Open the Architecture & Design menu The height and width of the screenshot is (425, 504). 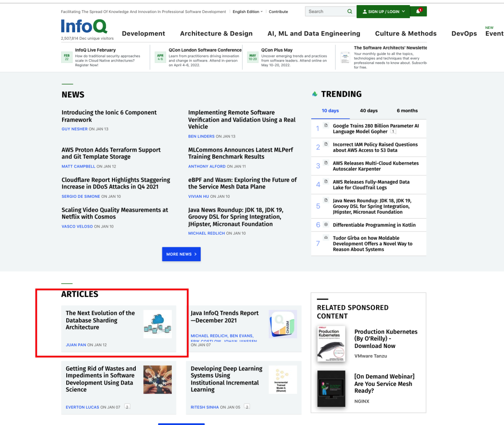point(217,34)
